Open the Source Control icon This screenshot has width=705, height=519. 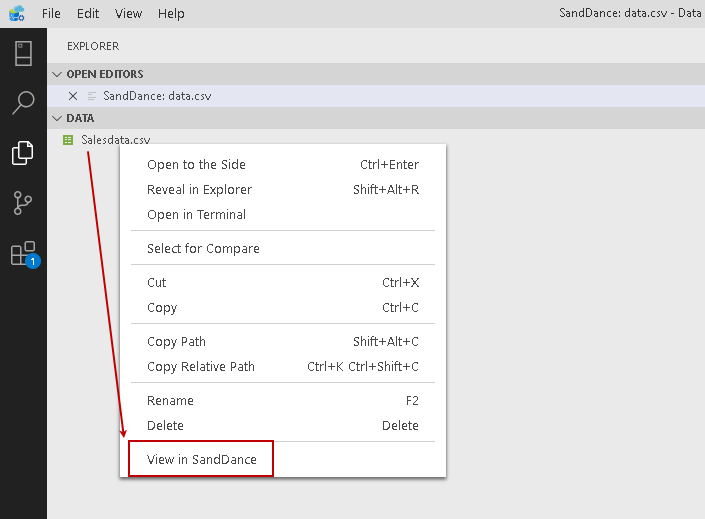[23, 203]
